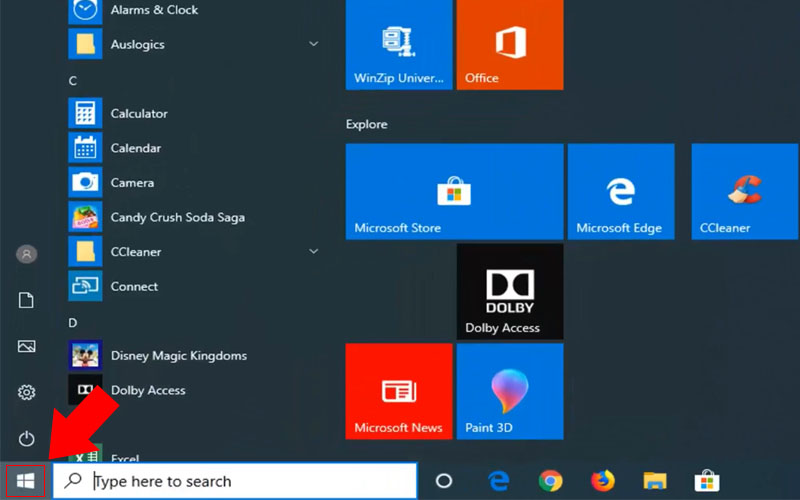
Task: Click the magnifier icon in search box
Action: [x=73, y=480]
